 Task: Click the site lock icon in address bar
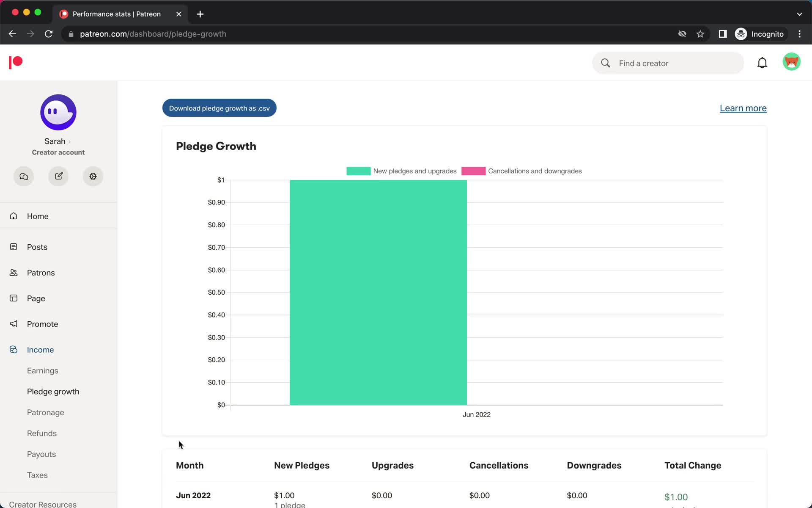click(x=71, y=34)
